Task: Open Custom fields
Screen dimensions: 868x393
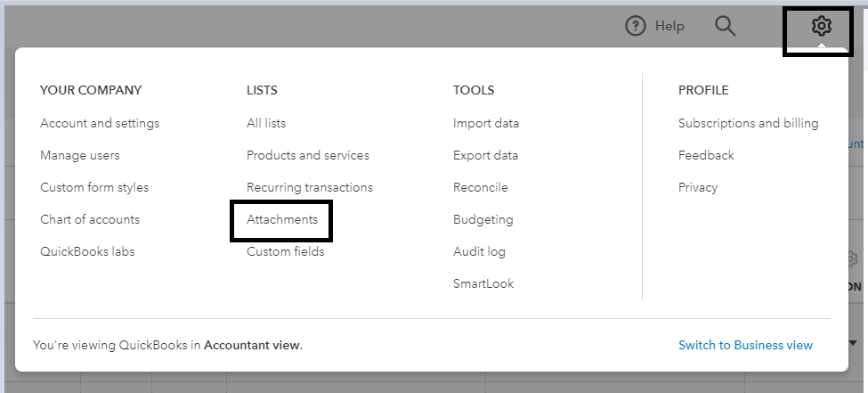Action: pyautogui.click(x=286, y=251)
